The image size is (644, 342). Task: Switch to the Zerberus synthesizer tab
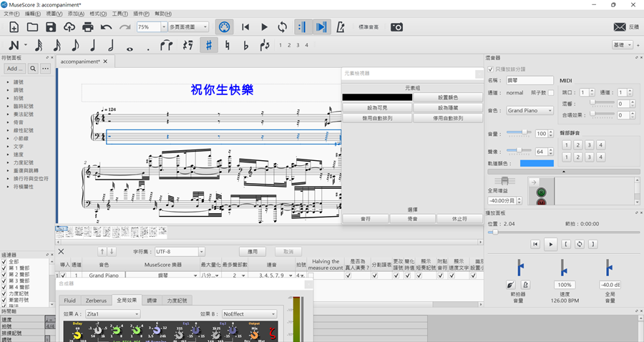click(96, 301)
